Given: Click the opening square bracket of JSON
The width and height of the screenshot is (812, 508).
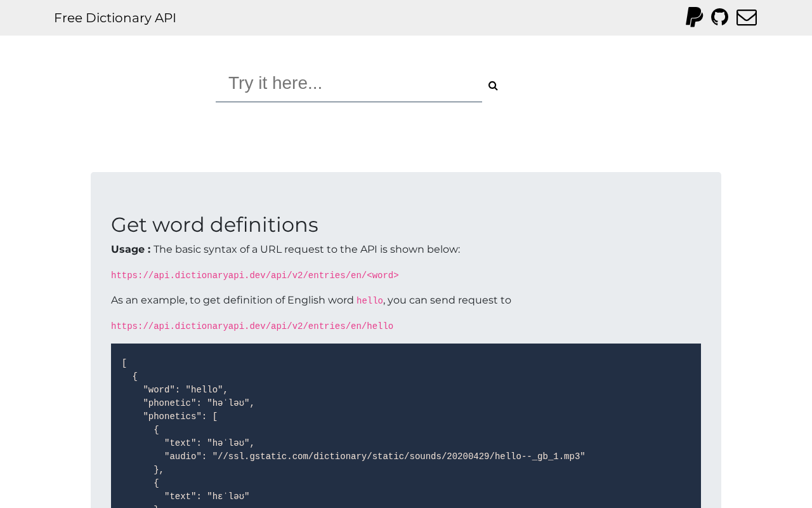Looking at the screenshot, I should click(x=124, y=363).
